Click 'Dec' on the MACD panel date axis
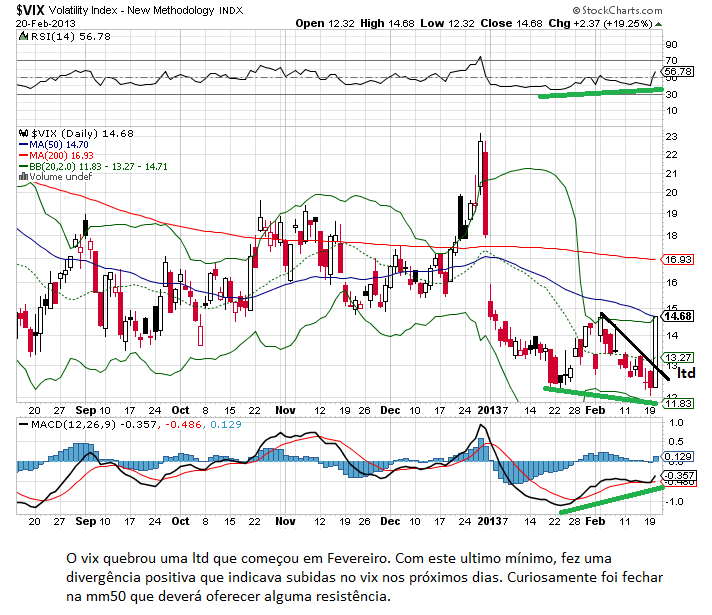712x615 pixels. pyautogui.click(x=390, y=521)
